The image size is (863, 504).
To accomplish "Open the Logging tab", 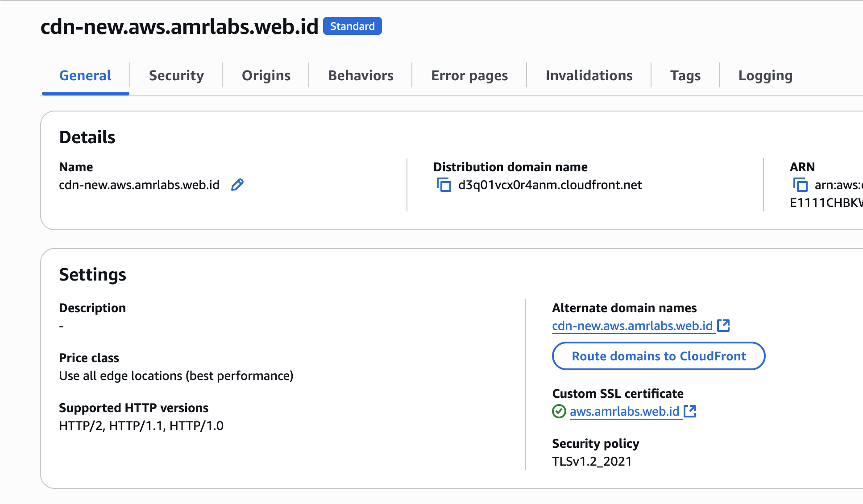I will coord(765,75).
